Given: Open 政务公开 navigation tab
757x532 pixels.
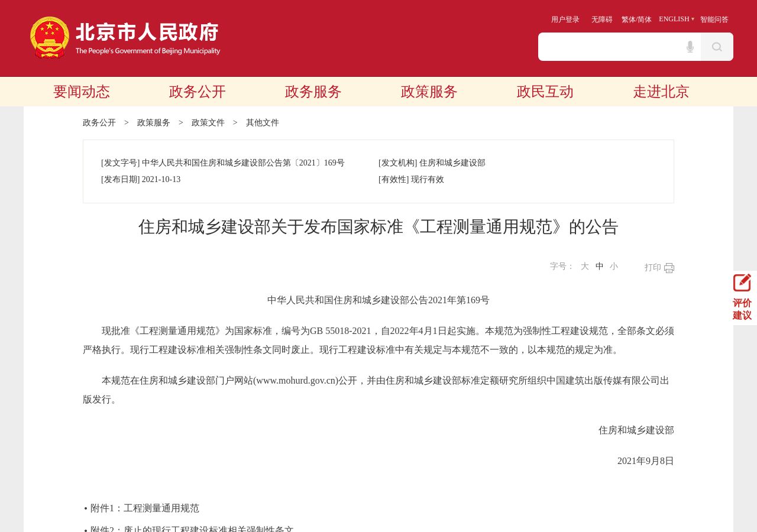Looking at the screenshot, I should 198,92.
